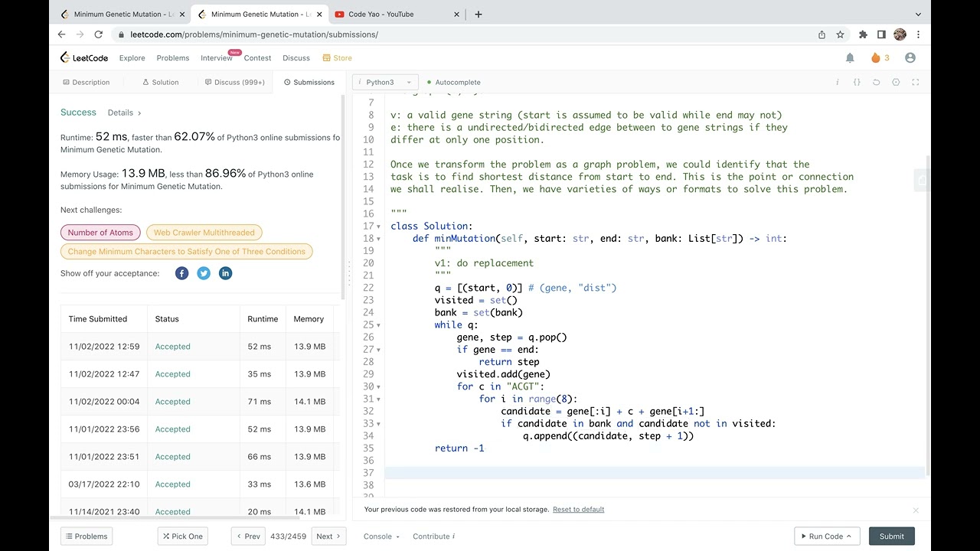Reload the page with refresh icon
Screen dimensions: 980x551
pyautogui.click(x=98, y=34)
